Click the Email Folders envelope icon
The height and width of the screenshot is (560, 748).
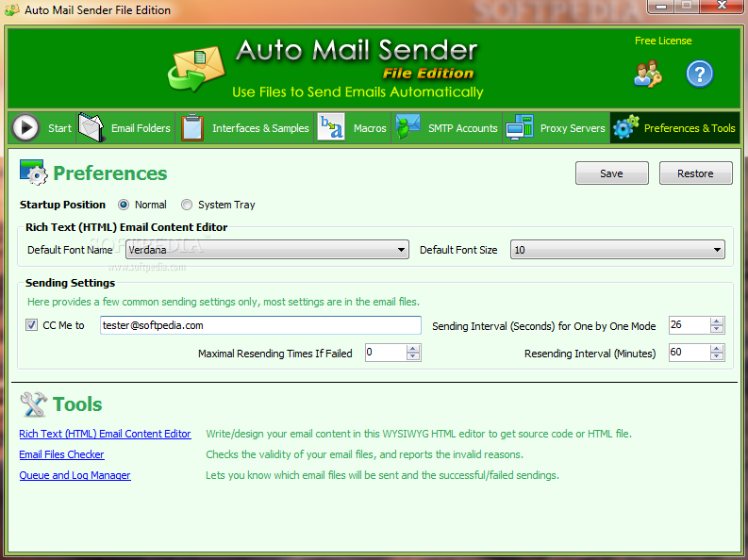pyautogui.click(x=91, y=127)
